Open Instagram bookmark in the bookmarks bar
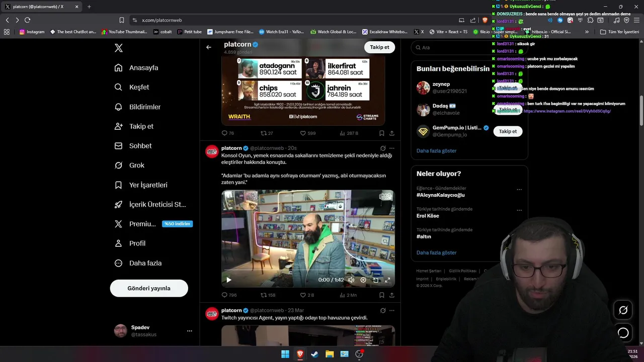 32,32
